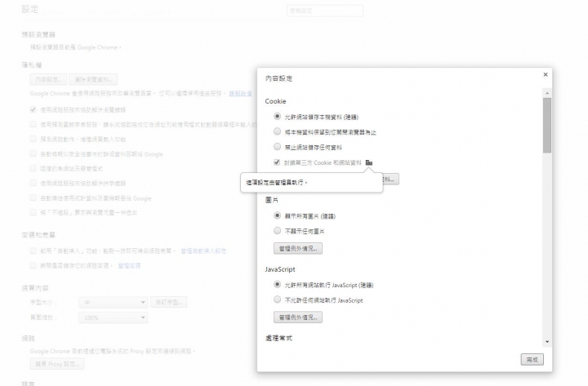Open the manage autofill settings link

click(x=203, y=251)
